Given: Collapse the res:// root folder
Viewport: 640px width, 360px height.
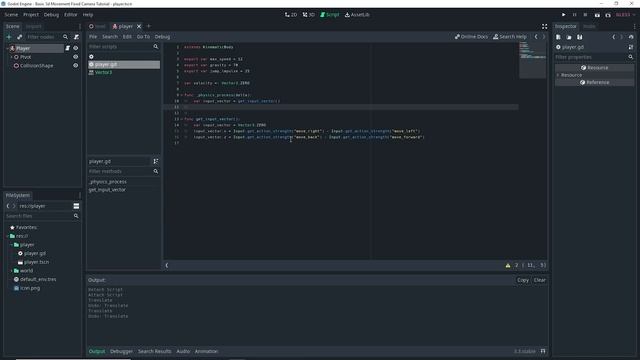Looking at the screenshot, I should 7,236.
